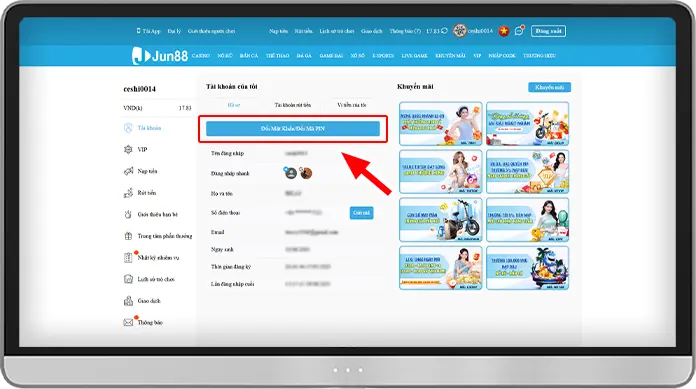The height and width of the screenshot is (389, 696).
Task: Open the Thông báo envelope icon
Action: (x=128, y=322)
